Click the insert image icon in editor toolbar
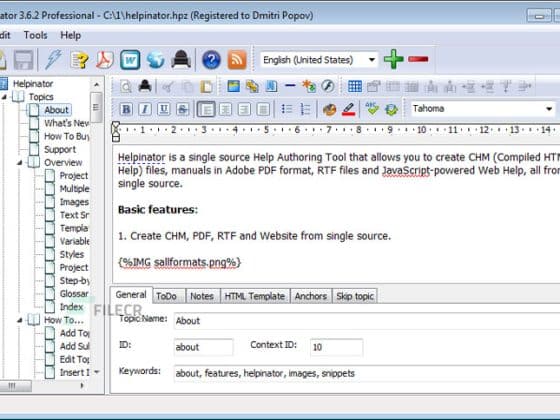Screen dimensions: 560x420 click(x=234, y=86)
